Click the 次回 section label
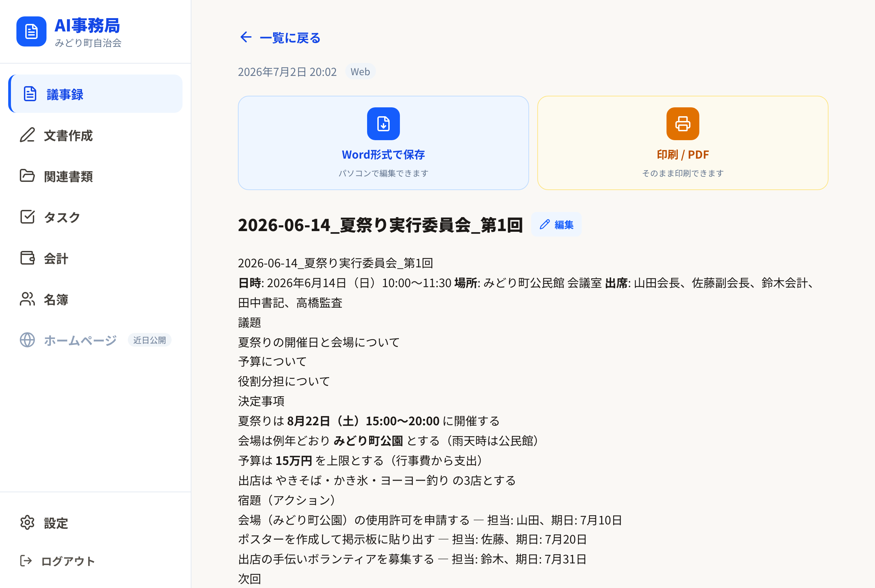Viewport: 875px width, 588px height. click(250, 579)
